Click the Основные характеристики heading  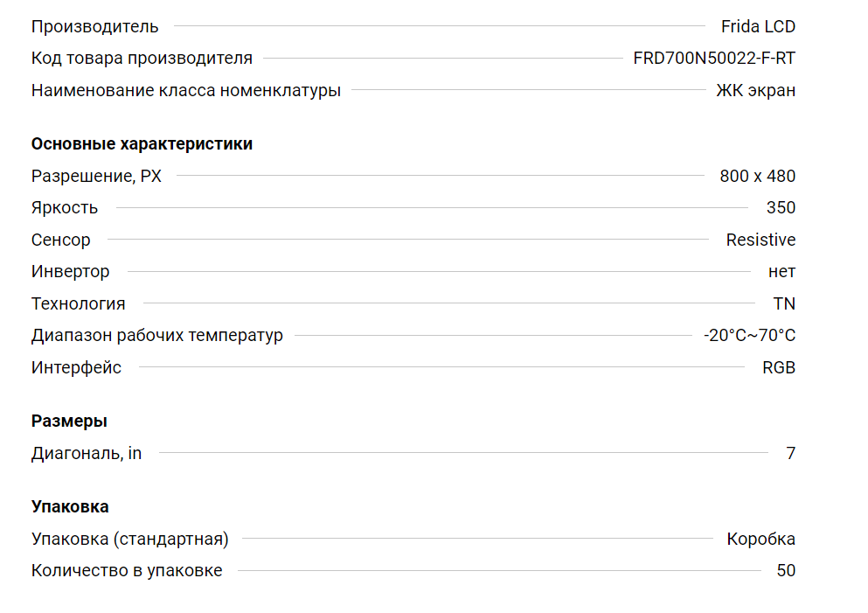point(142,144)
